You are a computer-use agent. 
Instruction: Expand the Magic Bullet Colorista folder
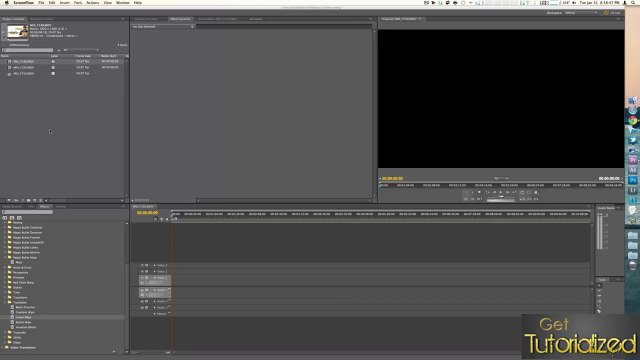(x=5, y=227)
